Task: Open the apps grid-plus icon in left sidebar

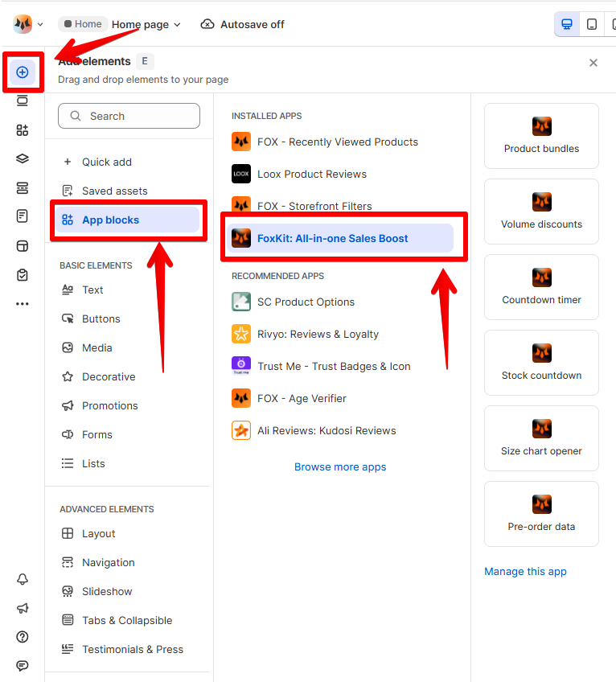Action: 23,129
